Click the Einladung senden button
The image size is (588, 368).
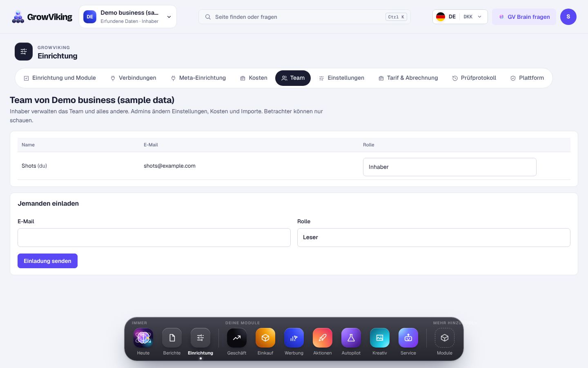[x=47, y=261]
